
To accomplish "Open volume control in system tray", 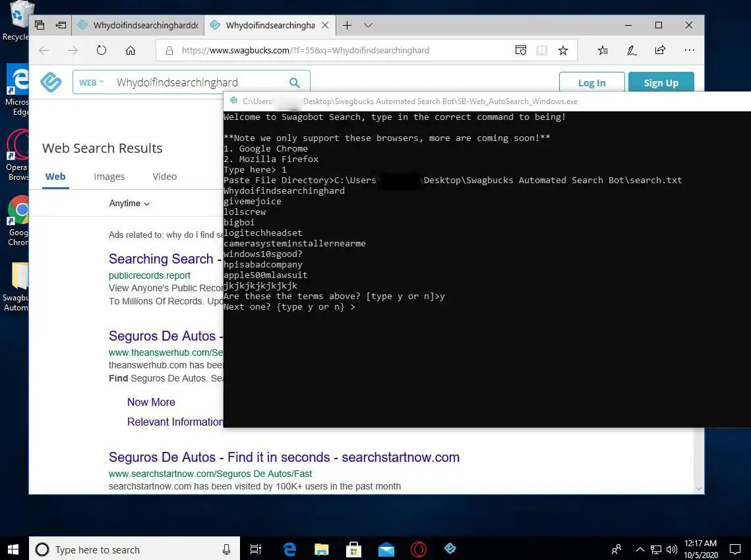I will click(672, 549).
